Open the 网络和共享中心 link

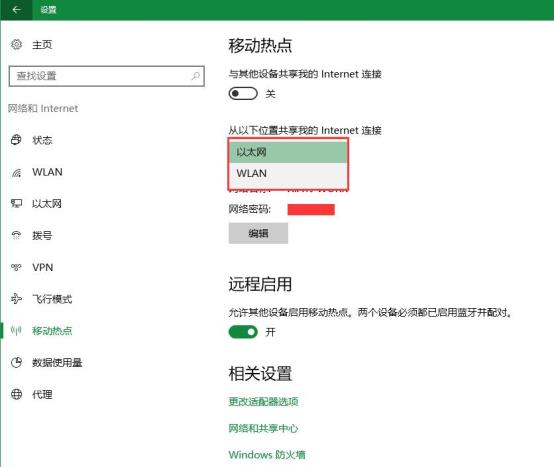click(263, 428)
